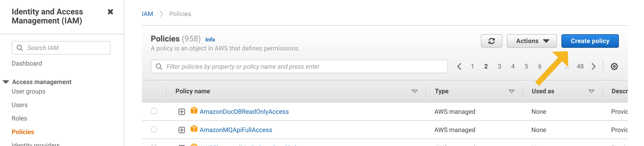644x146 pixels.
Task: Go to next page with right chevron
Action: pos(594,66)
